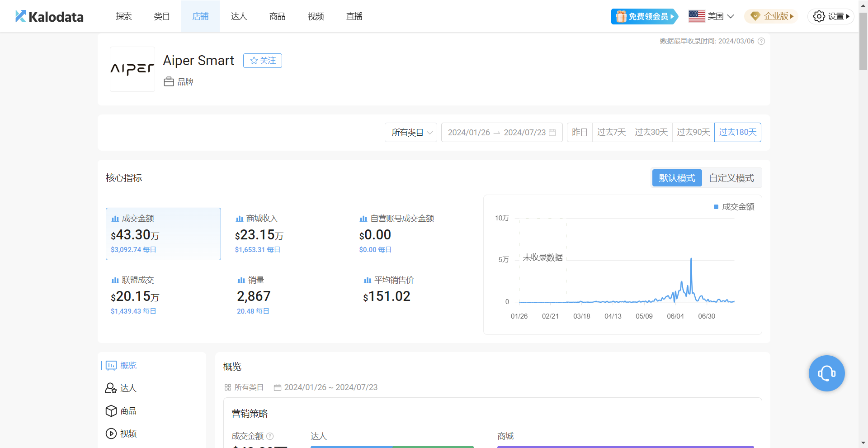Screen dimensions: 868x448
Task: Open the 直播 top navigation tab
Action: tap(354, 16)
